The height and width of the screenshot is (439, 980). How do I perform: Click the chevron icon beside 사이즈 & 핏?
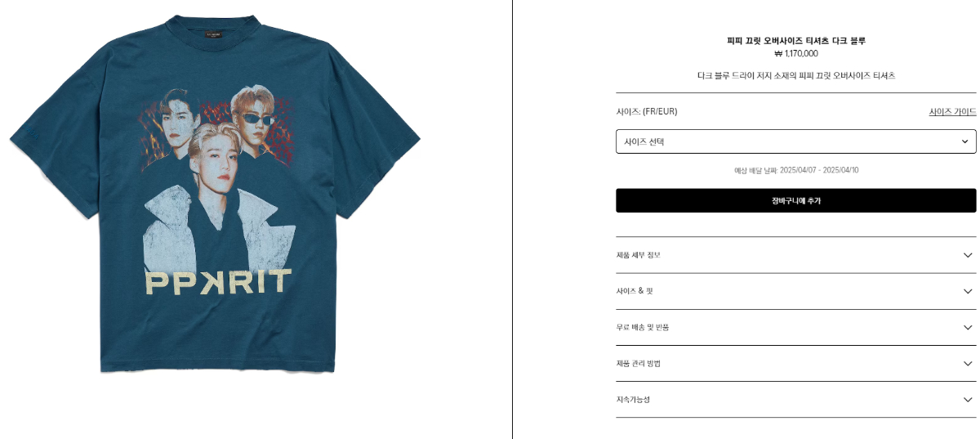coord(968,291)
